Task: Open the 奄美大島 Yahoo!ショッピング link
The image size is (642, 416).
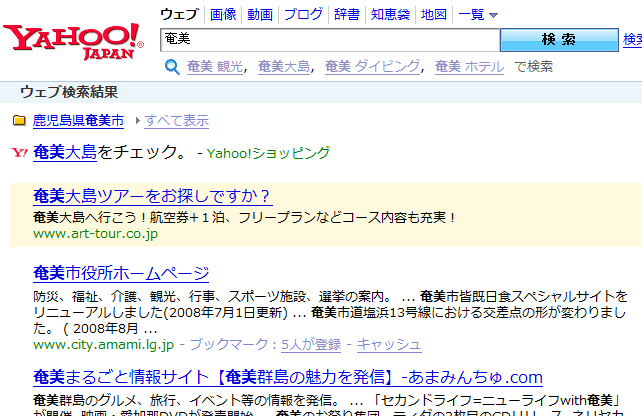Action: pyautogui.click(x=65, y=152)
